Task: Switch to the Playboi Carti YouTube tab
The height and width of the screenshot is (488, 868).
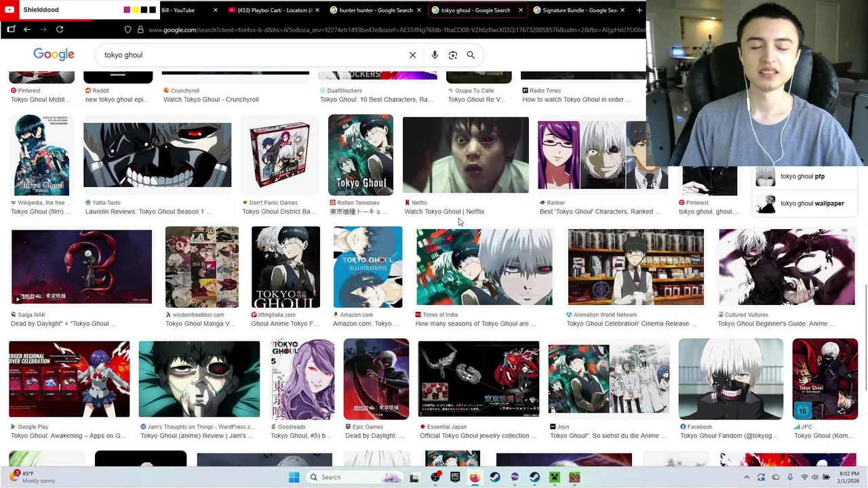Action: click(x=275, y=10)
